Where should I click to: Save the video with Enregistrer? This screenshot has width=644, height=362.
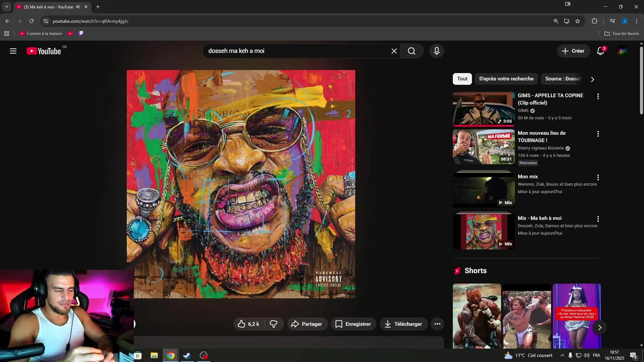click(353, 324)
